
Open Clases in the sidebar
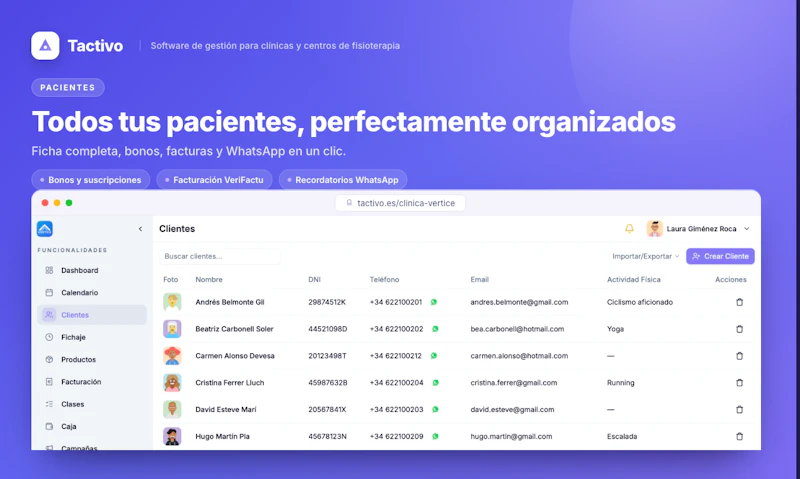(92, 404)
